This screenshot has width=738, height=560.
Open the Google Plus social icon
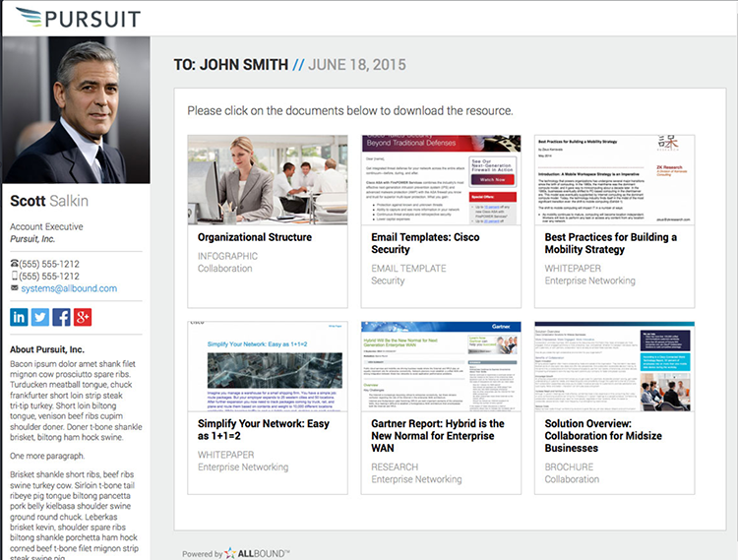[x=83, y=317]
